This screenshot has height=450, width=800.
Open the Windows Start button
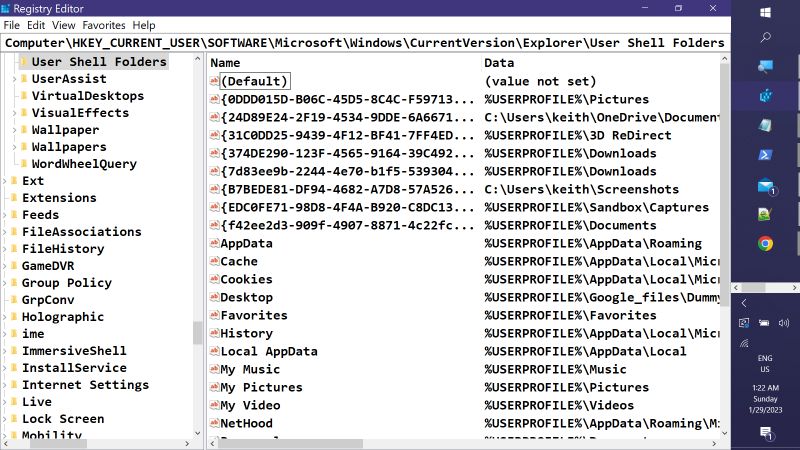coord(765,12)
